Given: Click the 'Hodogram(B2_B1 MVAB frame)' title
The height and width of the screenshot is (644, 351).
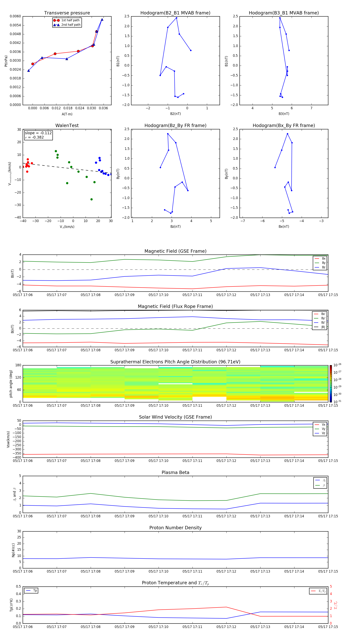Looking at the screenshot, I should tap(175, 13).
